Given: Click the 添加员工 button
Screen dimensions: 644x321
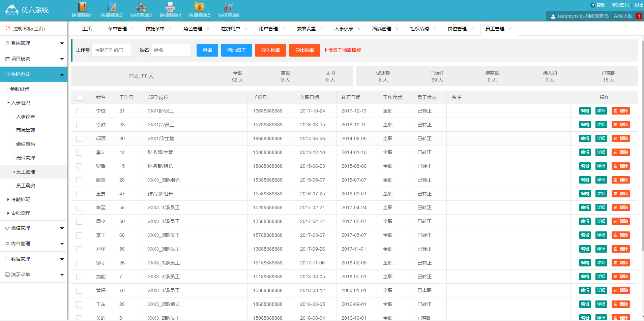Looking at the screenshot, I should (x=237, y=50).
